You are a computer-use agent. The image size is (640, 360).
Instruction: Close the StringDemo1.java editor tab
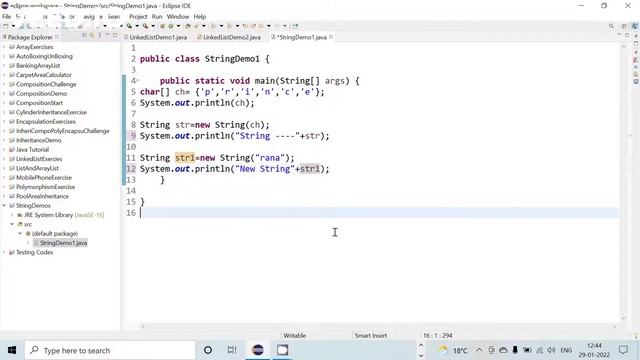pyautogui.click(x=331, y=37)
